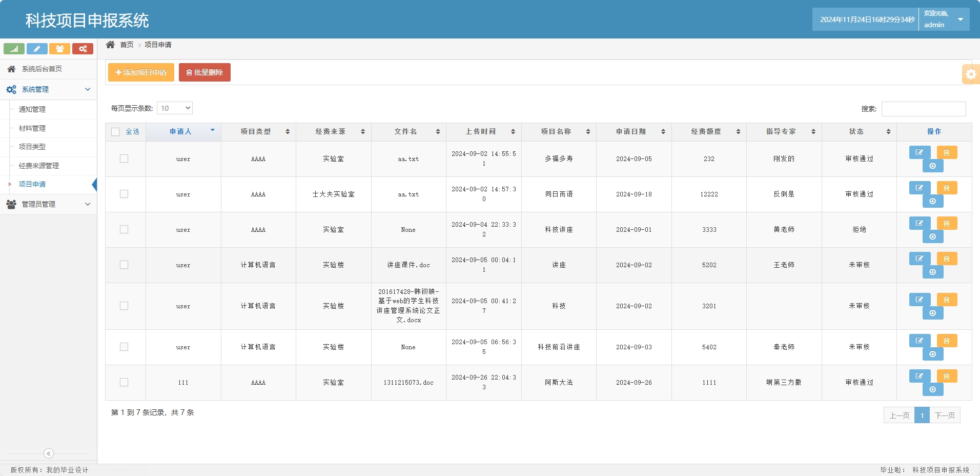This screenshot has width=980, height=476.
Task: Download the file for 同日而语
Action: pyautogui.click(x=933, y=201)
